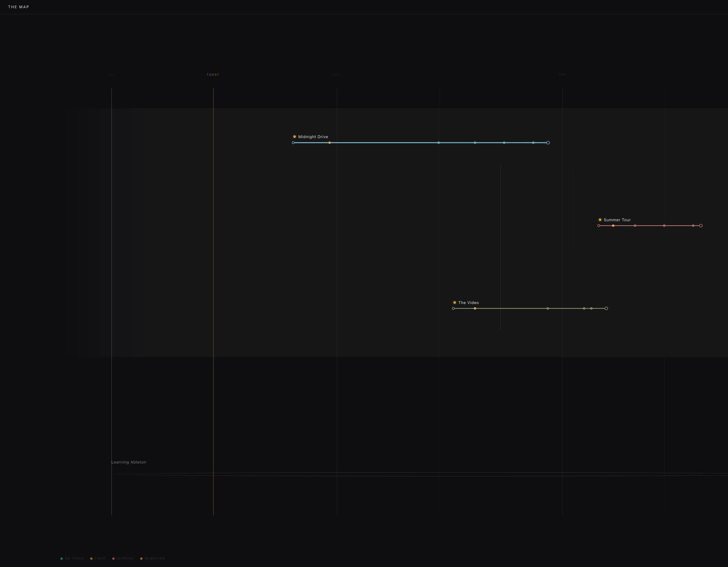Click the orange IN MOTION legend dot
Viewport: 728px width, 567px height.
pyautogui.click(x=141, y=558)
